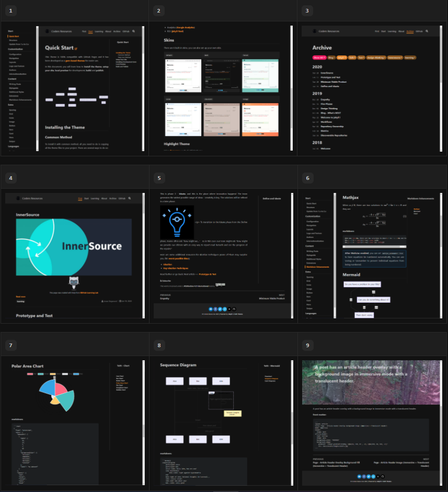Viewport: 448px width, 492px height.
Task: Toggle learning tag filter on Archive page
Action: pyautogui.click(x=410, y=58)
